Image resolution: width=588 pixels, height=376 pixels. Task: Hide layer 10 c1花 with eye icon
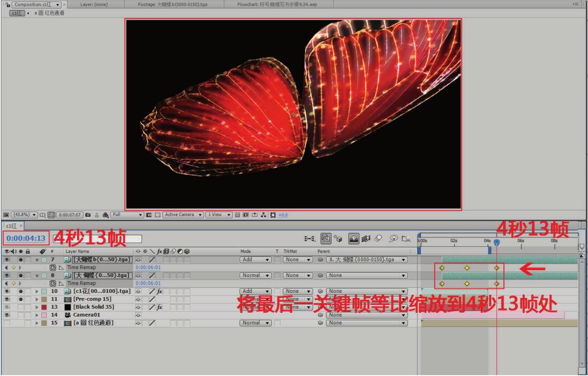click(6, 291)
